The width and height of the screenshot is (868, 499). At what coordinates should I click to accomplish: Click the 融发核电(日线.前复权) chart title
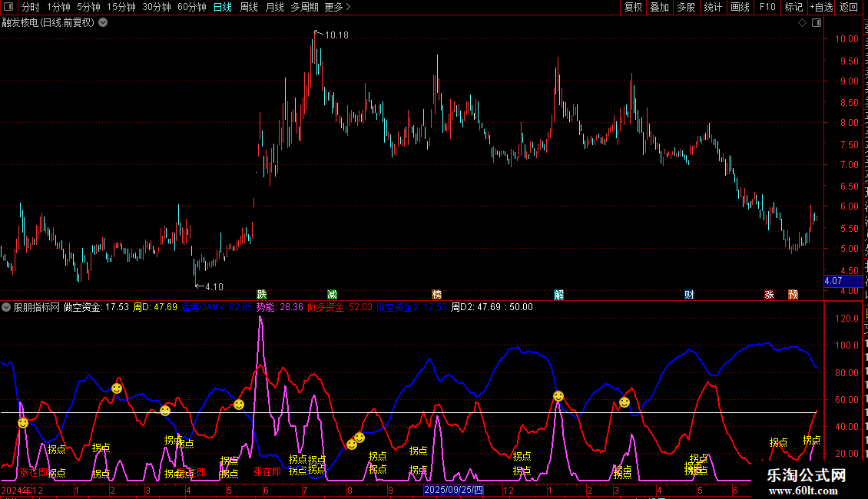click(x=48, y=23)
